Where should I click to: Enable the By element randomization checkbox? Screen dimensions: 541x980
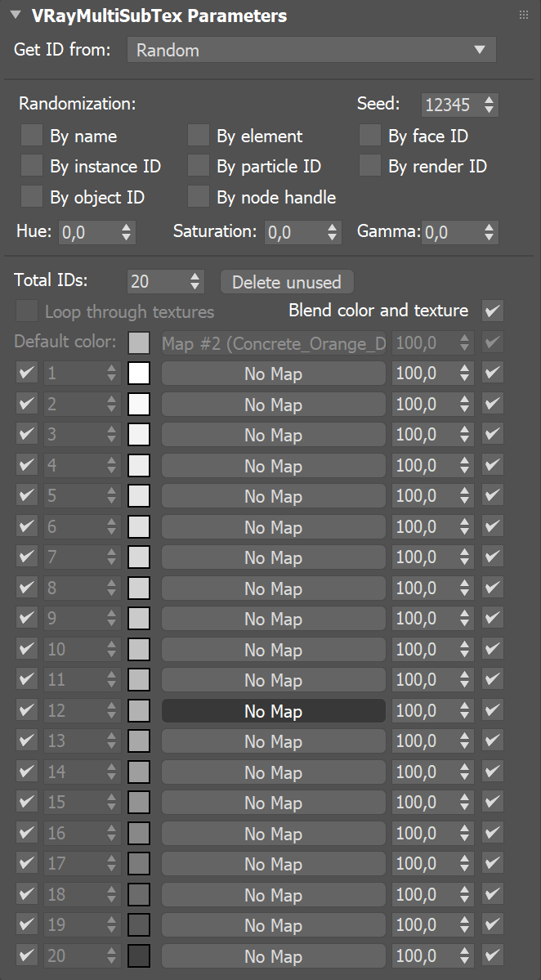[199, 136]
